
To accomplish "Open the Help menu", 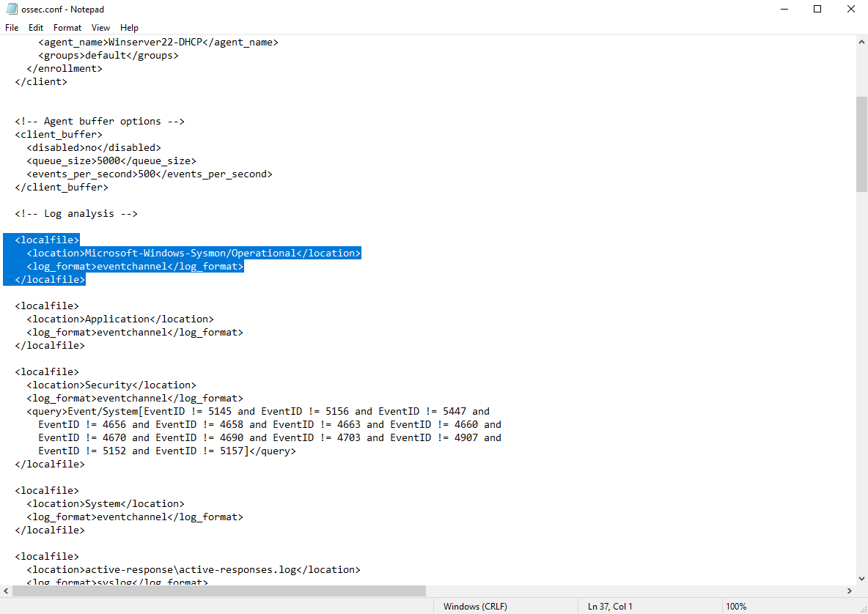I will click(x=129, y=28).
